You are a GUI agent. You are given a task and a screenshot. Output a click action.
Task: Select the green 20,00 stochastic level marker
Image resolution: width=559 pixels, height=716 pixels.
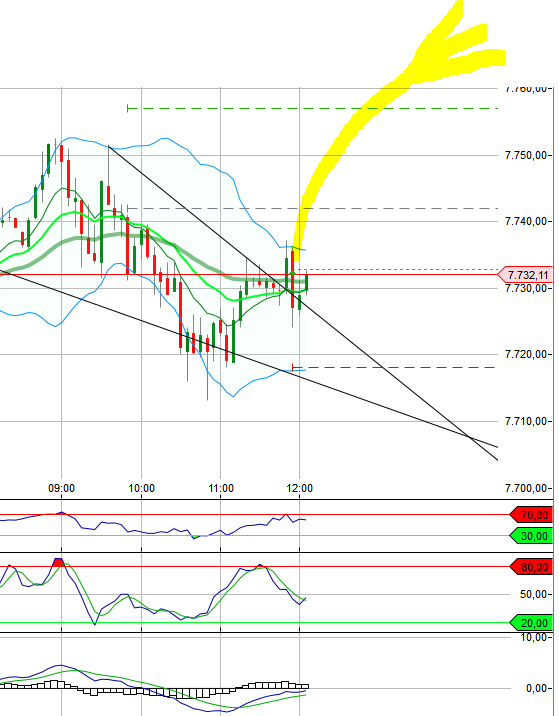click(x=531, y=623)
